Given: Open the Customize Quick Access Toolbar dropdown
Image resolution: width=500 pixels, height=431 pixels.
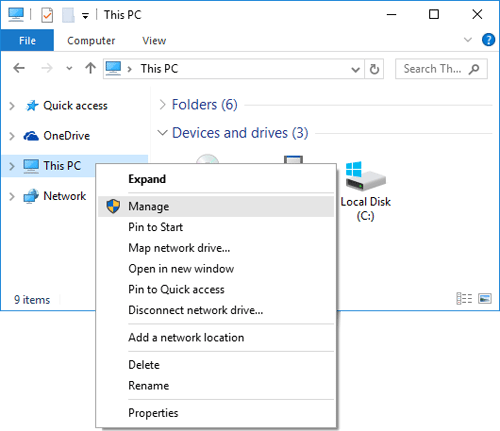Looking at the screenshot, I should coord(85,16).
